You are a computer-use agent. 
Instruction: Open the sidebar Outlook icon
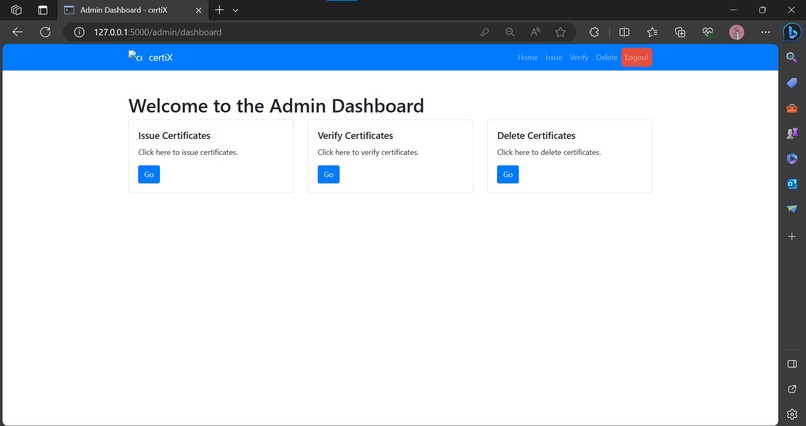coord(792,183)
